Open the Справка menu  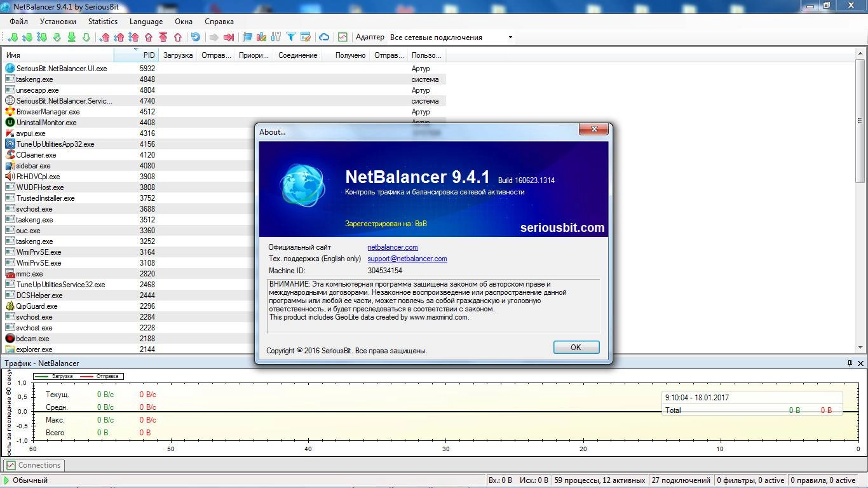[219, 22]
